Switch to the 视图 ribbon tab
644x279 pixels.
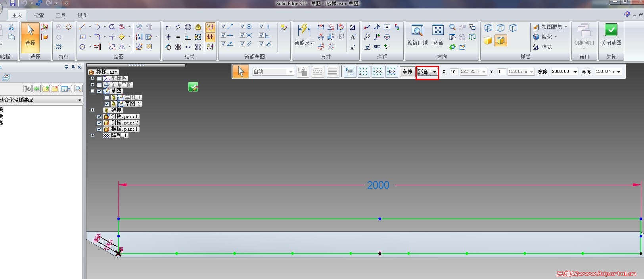[82, 15]
